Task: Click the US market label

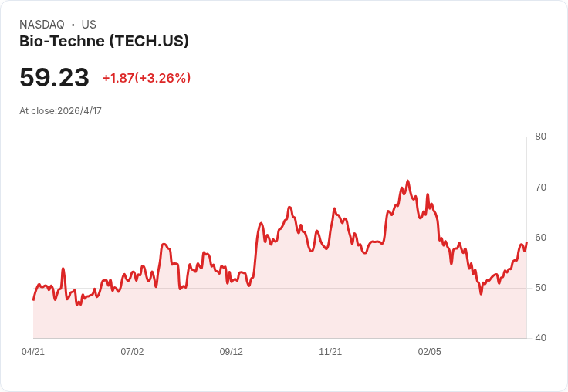Action: click(89, 25)
